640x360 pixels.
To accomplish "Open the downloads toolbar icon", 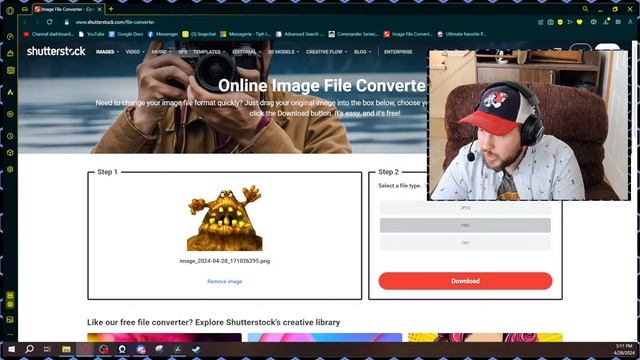I will 606,22.
